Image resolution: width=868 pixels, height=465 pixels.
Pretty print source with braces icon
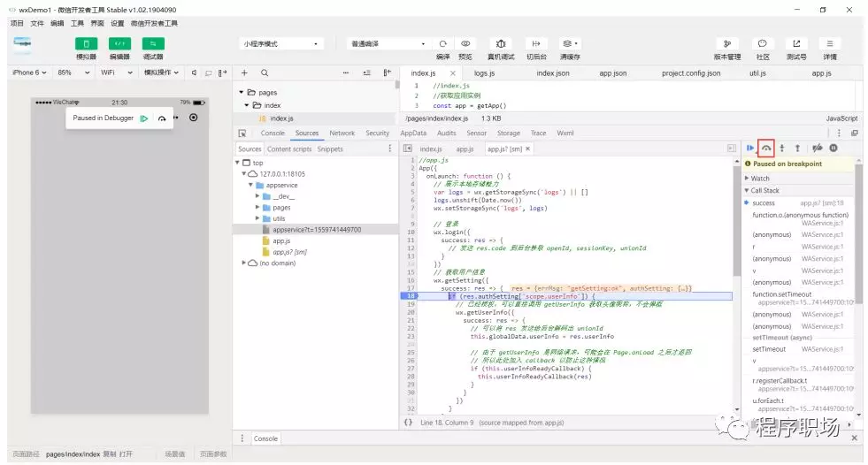point(409,423)
